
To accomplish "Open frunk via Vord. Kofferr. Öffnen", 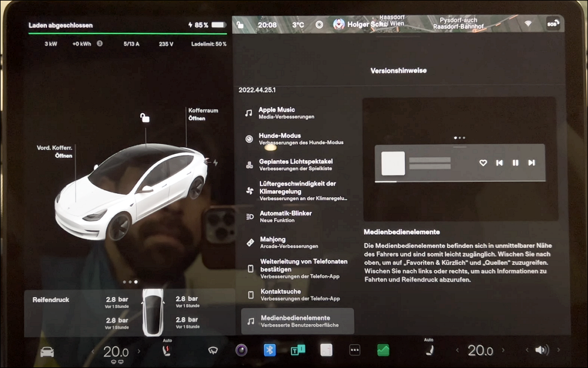I will [x=55, y=151].
